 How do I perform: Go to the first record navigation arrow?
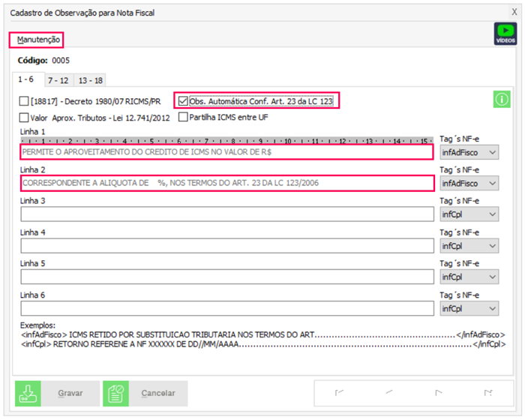pos(340,392)
